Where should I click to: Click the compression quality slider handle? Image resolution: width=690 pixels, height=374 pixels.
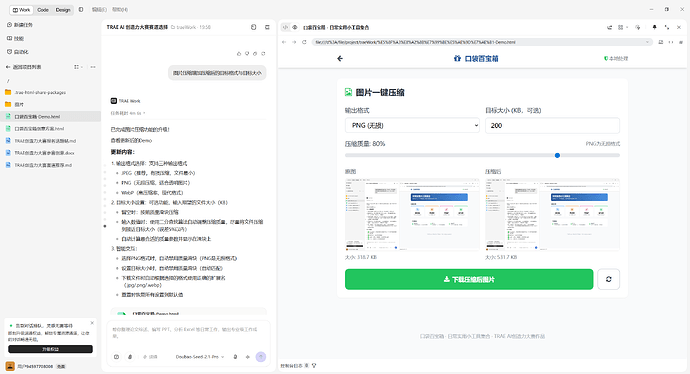(557, 155)
